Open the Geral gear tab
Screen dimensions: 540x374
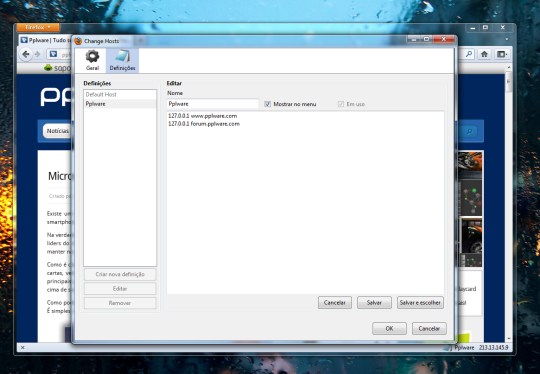point(92,61)
